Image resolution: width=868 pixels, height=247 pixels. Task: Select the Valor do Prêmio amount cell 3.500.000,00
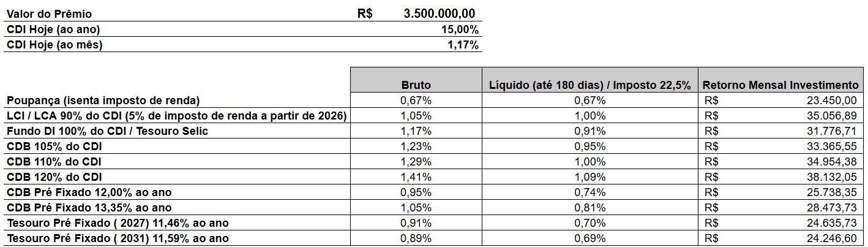tap(440, 13)
